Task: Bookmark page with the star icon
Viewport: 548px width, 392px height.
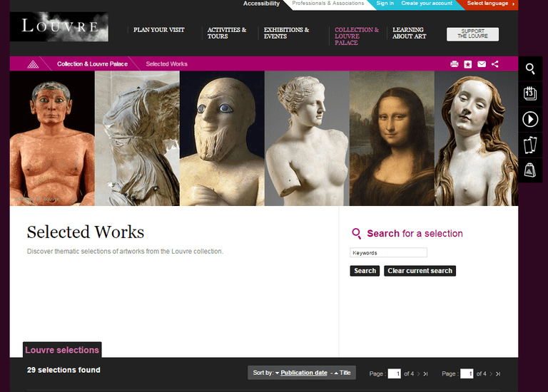Action: [x=468, y=64]
